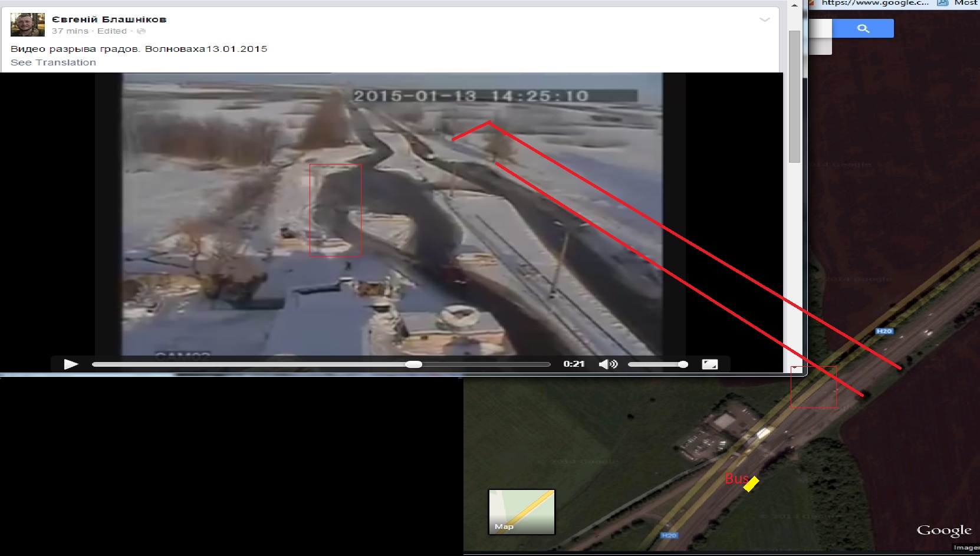Click the H20 road shield at the map's bottom
Image resolution: width=980 pixels, height=556 pixels.
[669, 535]
